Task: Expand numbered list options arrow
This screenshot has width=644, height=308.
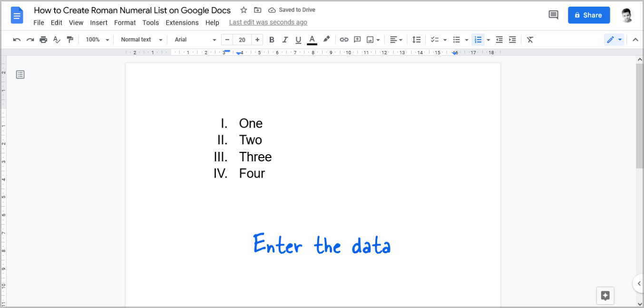Action: (x=488, y=40)
